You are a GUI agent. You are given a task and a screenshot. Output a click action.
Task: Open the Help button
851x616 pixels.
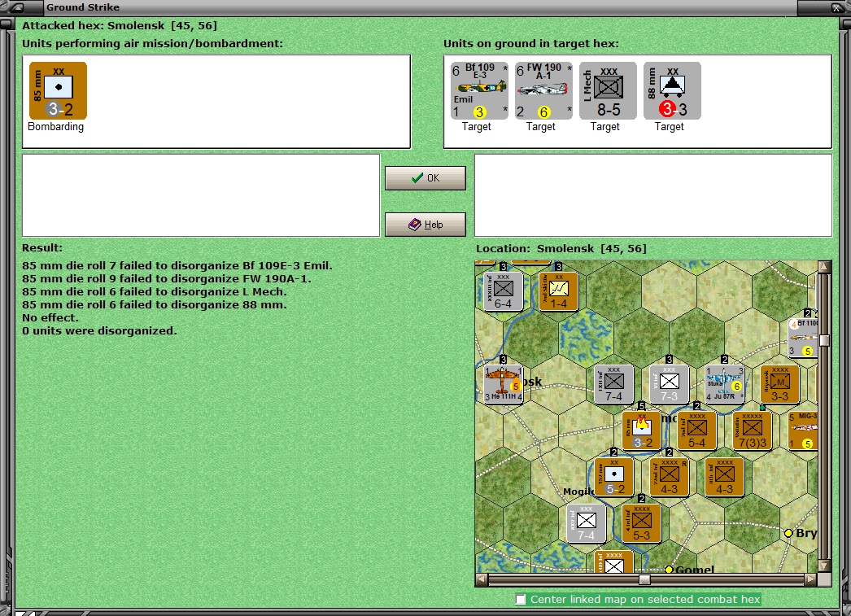(x=425, y=224)
